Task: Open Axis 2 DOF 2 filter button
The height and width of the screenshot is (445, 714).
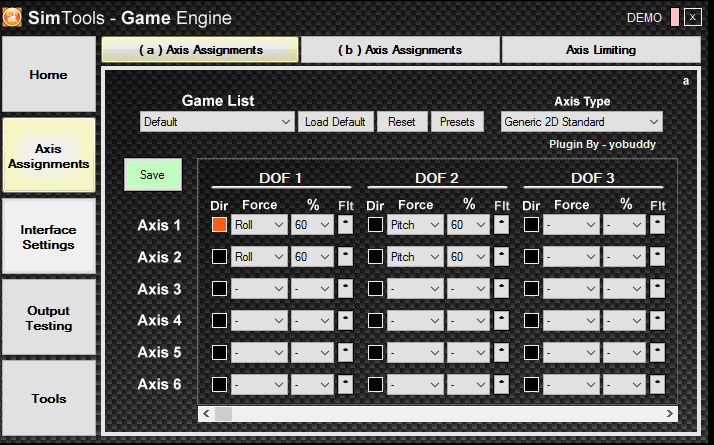Action: coord(501,256)
